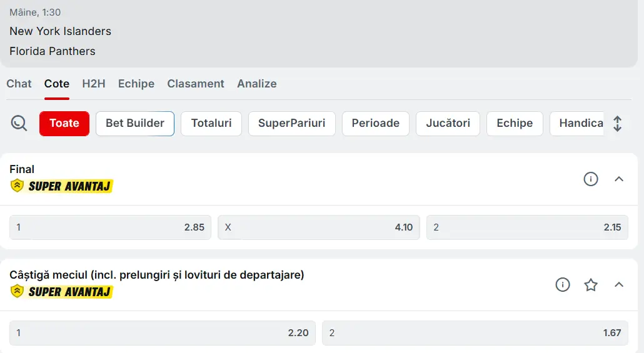Screen dimensions: 644x353
Task: Open info for Câștigă meciul market
Action: 563,285
